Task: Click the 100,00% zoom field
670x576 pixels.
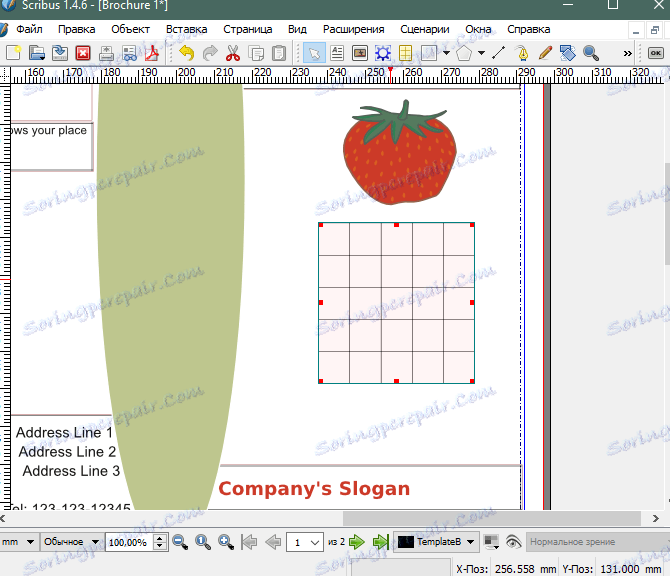Action: tap(129, 542)
